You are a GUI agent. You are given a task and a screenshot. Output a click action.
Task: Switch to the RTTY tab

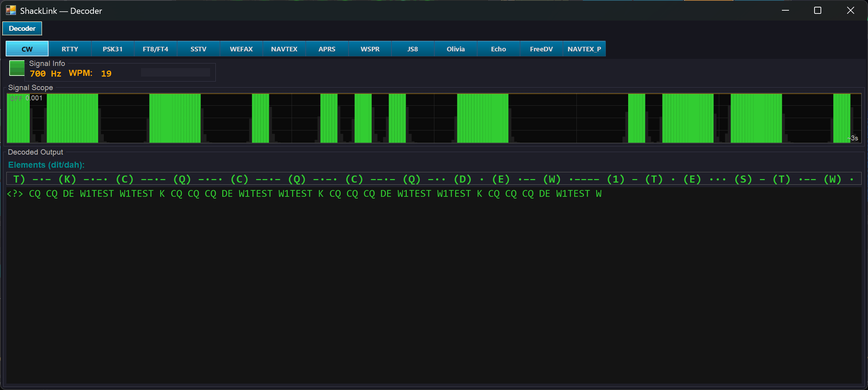tap(70, 49)
